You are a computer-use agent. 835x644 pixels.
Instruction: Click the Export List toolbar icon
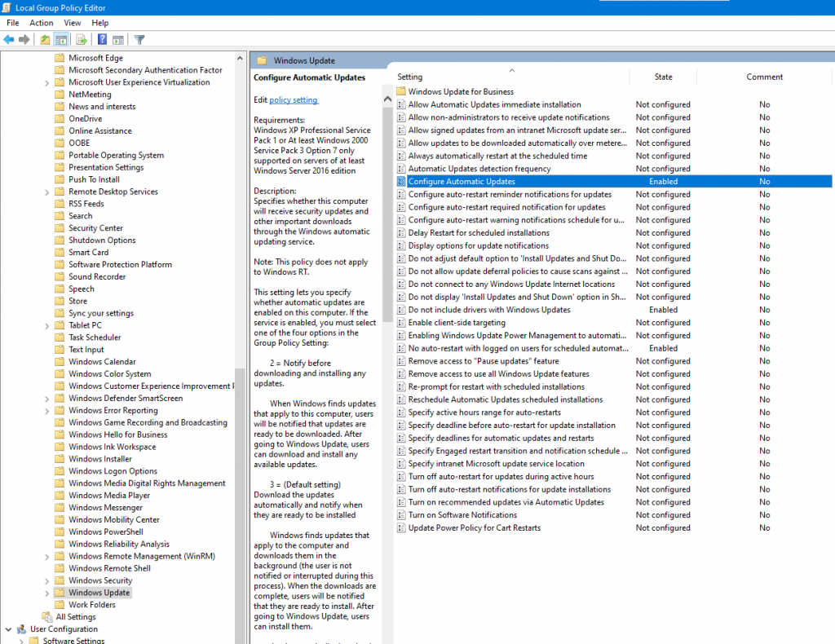[x=82, y=38]
